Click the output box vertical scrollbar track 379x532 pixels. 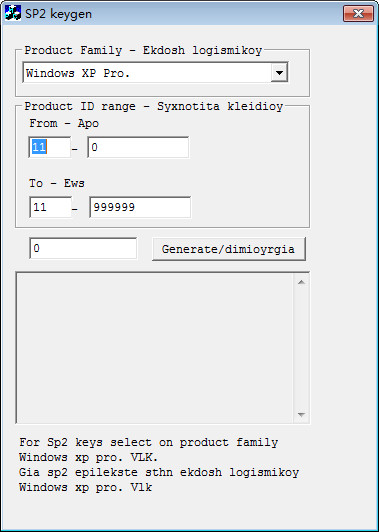301,348
